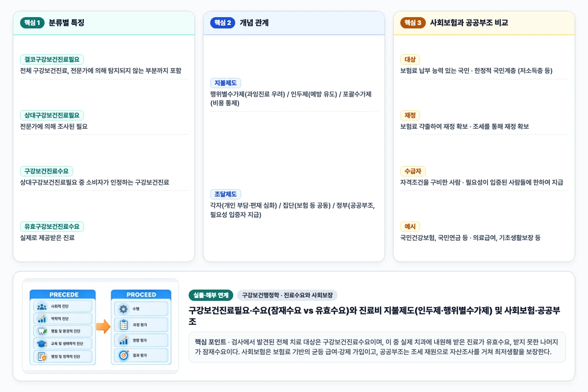Image resolution: width=588 pixels, height=392 pixels.
Task: Click the bar chart icon beside 역학적 진단
Action: 42,319
